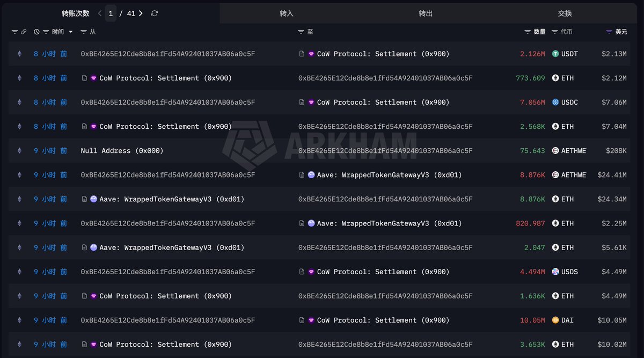The image size is (644, 358).
Task: Open recipient address in 3.653K ETH row
Action: [x=385, y=345]
